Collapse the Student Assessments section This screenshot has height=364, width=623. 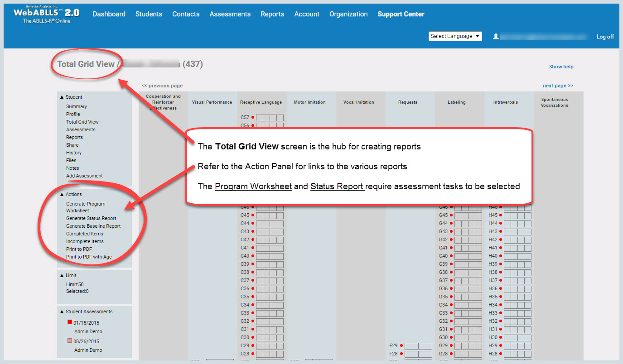(62, 311)
